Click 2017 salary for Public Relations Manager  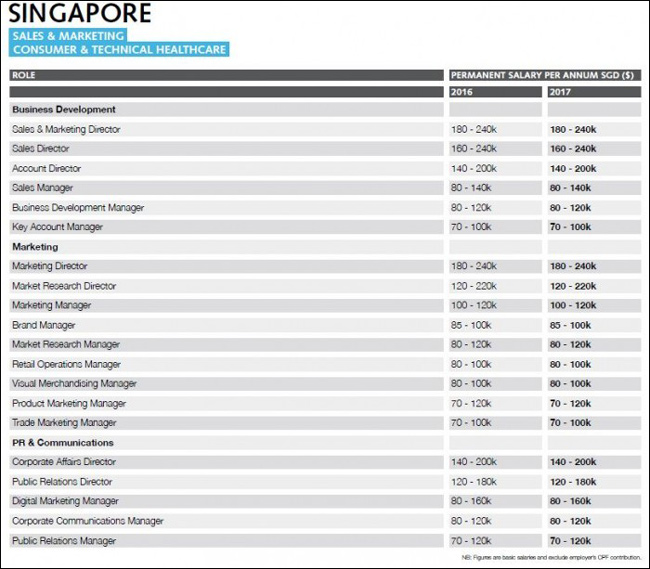570,540
